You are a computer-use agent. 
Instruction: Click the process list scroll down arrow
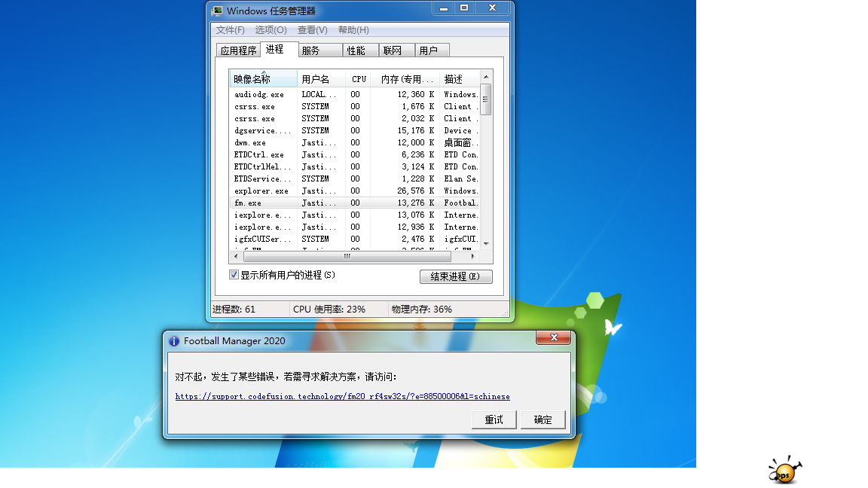(x=486, y=243)
